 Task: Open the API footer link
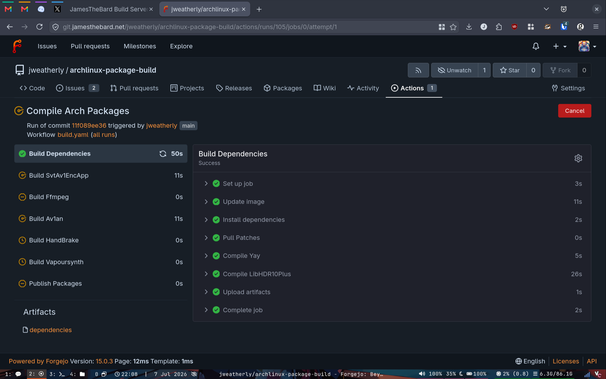591,361
